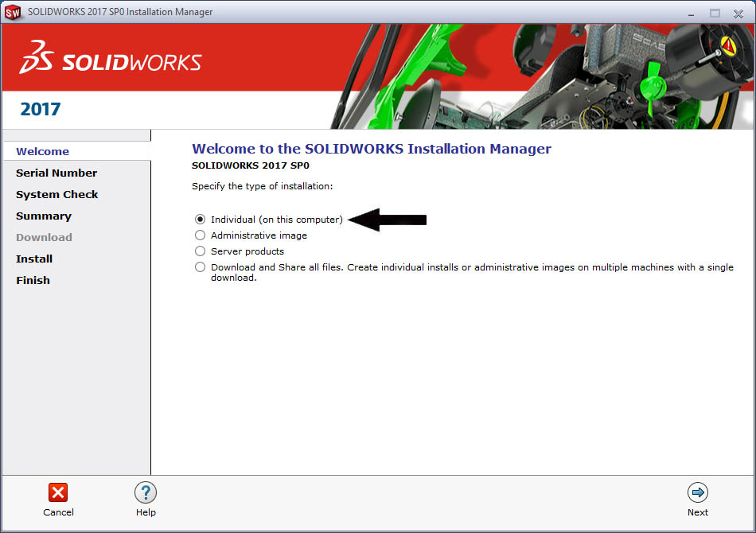Open the System Check step
This screenshot has width=756, height=533.
coord(57,195)
